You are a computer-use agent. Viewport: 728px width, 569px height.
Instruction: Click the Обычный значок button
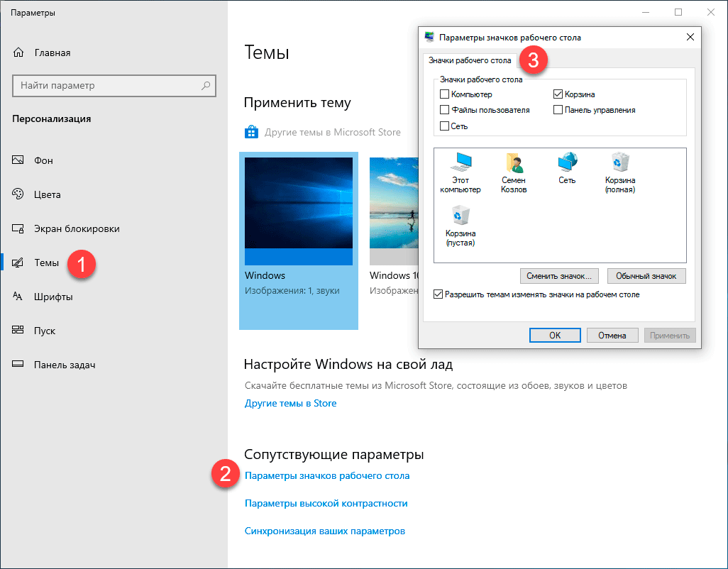point(646,276)
